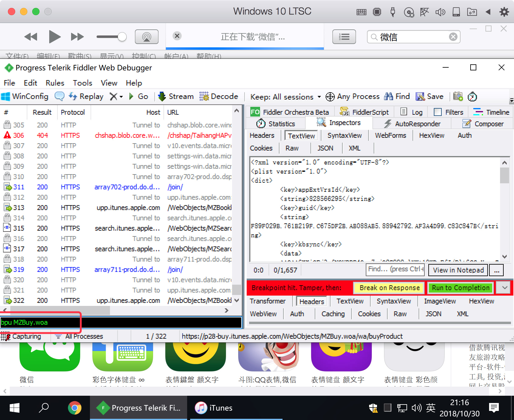The image size is (514, 420).
Task: Click the toolbar overflow arrow
Action: tap(512, 100)
